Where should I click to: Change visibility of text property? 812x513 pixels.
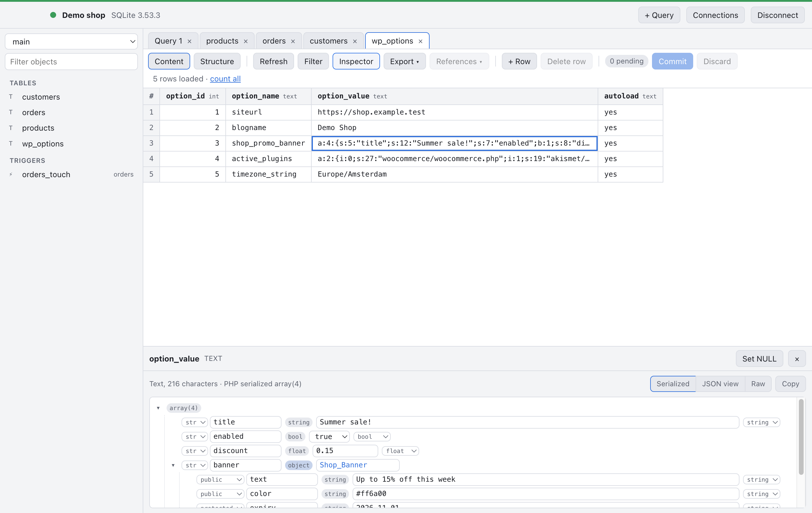pyautogui.click(x=220, y=480)
